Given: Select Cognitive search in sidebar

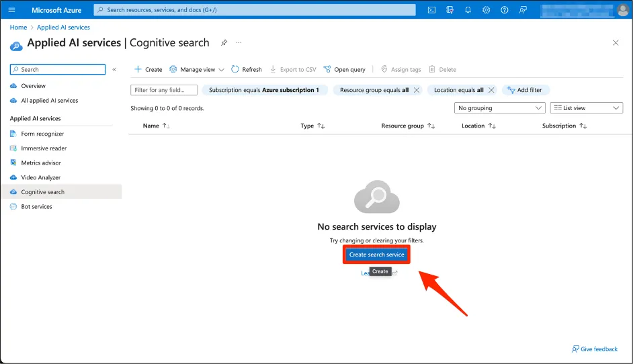Looking at the screenshot, I should tap(61, 191).
